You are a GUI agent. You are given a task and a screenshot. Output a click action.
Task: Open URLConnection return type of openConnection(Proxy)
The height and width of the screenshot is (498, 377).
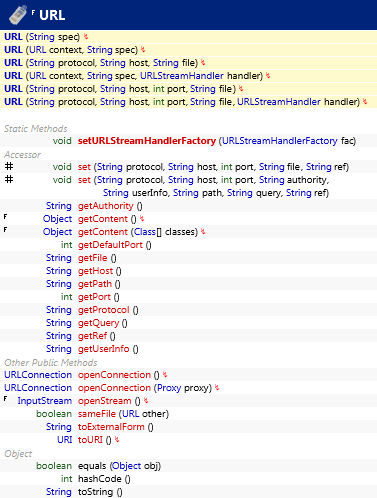point(38,388)
